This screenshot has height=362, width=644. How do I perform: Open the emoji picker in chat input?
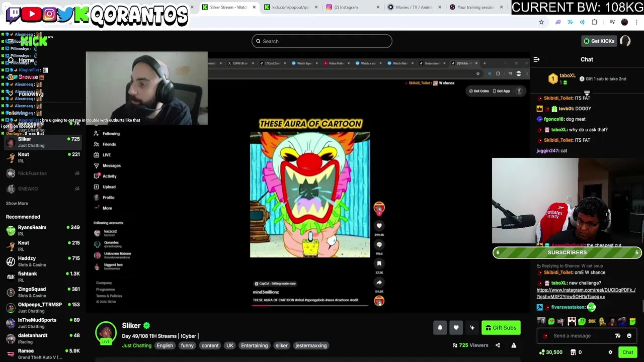click(x=629, y=336)
